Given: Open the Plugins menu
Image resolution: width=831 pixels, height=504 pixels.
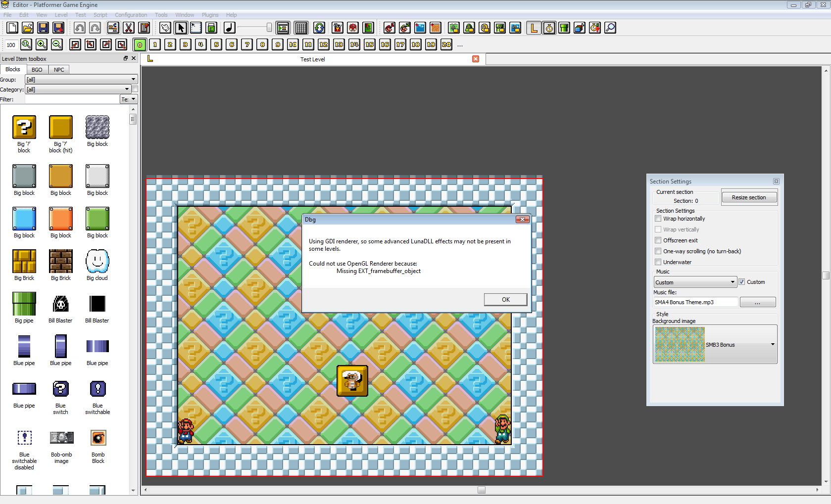Looking at the screenshot, I should click(x=210, y=15).
